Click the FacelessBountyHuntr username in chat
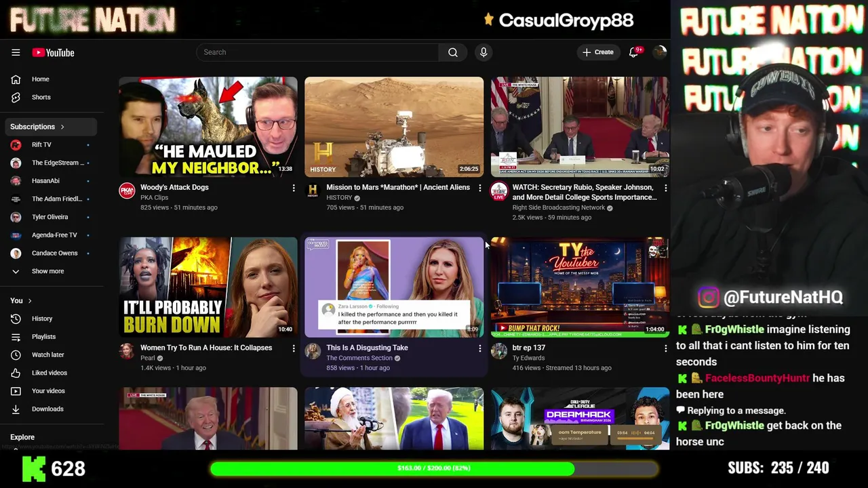This screenshot has width=868, height=488. 757,378
